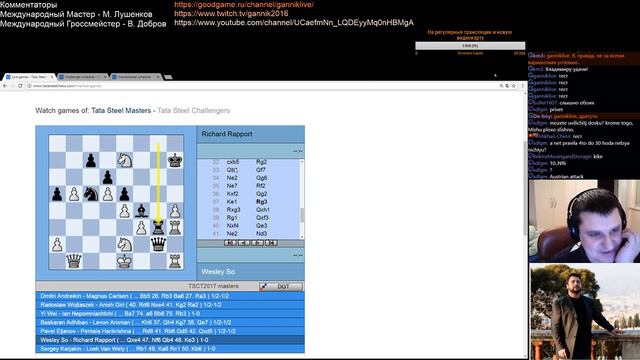Click the browser address bar URL
This screenshot has height=360, width=640.
point(67,86)
